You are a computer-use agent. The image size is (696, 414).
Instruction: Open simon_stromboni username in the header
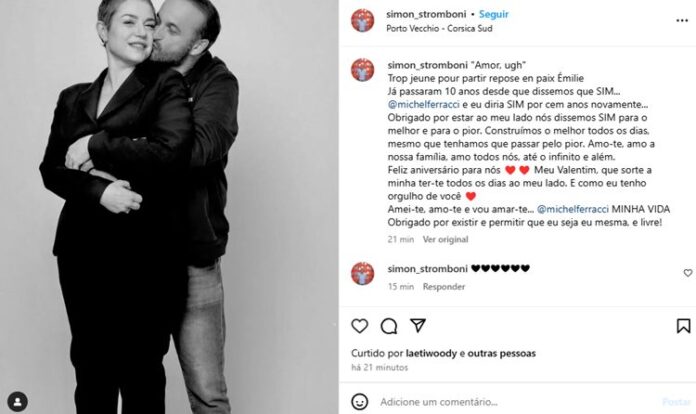tap(426, 14)
